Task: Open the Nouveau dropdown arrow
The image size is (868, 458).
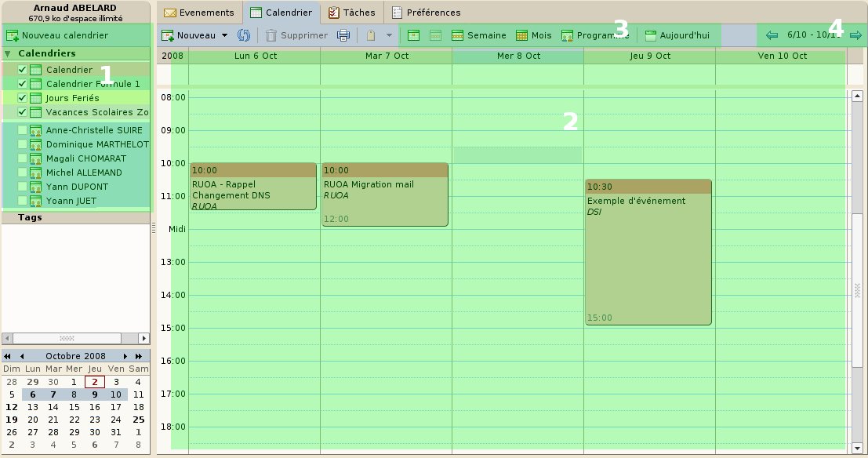Action: point(225,35)
